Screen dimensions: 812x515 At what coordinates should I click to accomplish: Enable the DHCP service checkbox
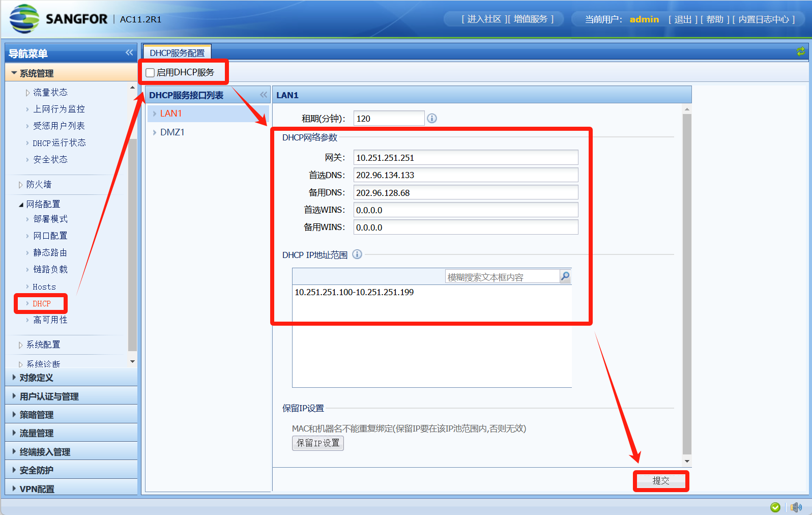[151, 73]
